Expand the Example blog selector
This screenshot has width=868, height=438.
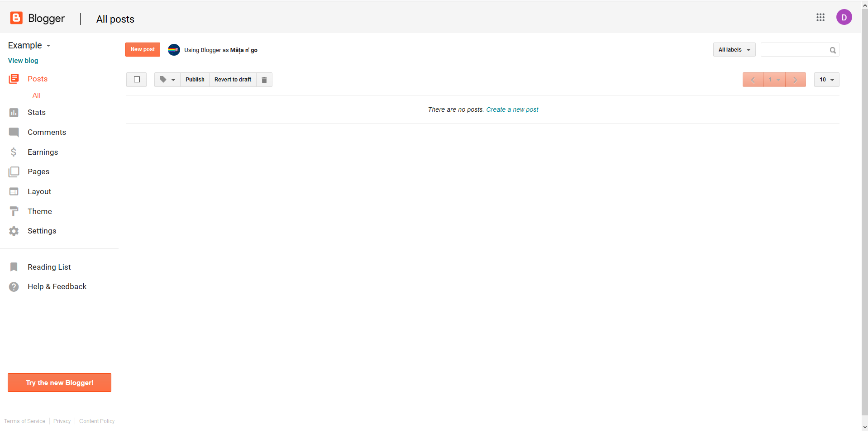coord(29,45)
